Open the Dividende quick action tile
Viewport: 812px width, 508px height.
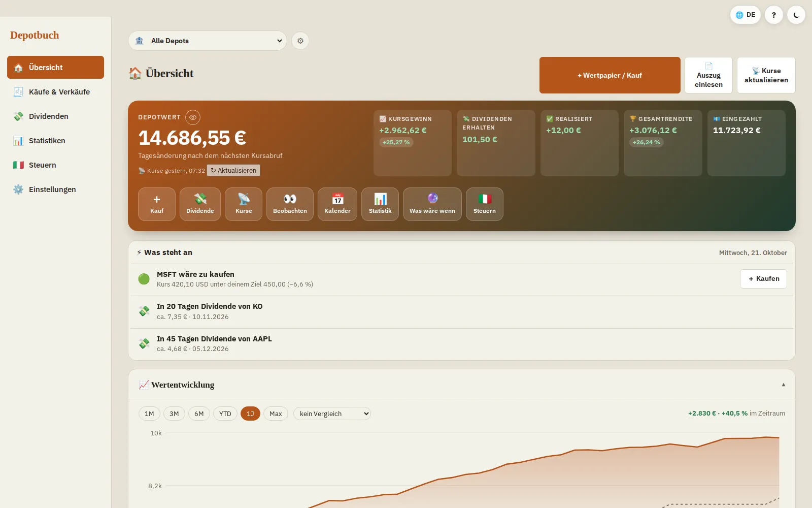coord(200,204)
